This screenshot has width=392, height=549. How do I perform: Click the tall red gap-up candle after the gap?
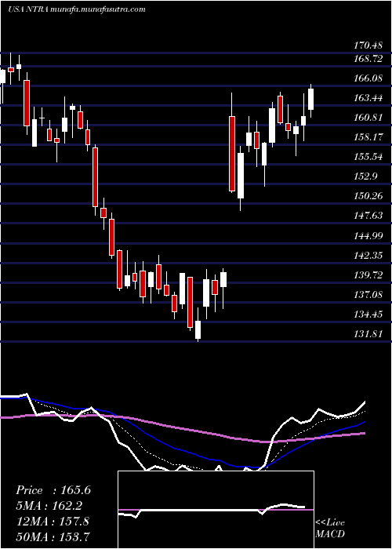pos(232,154)
